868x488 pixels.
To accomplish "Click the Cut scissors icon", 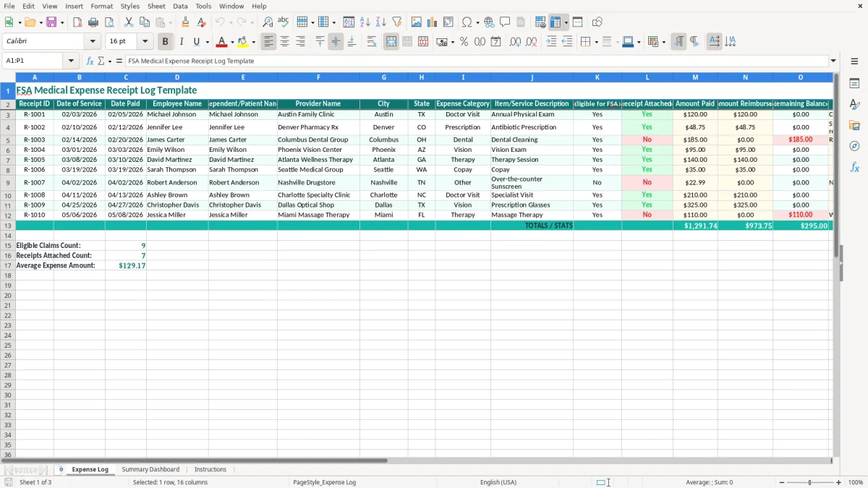I will (x=129, y=22).
